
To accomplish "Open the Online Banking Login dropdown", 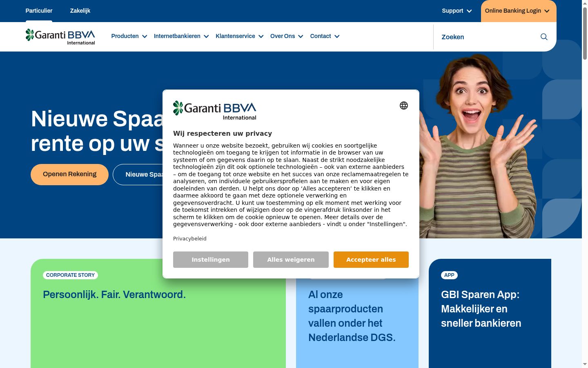I will pyautogui.click(x=518, y=11).
